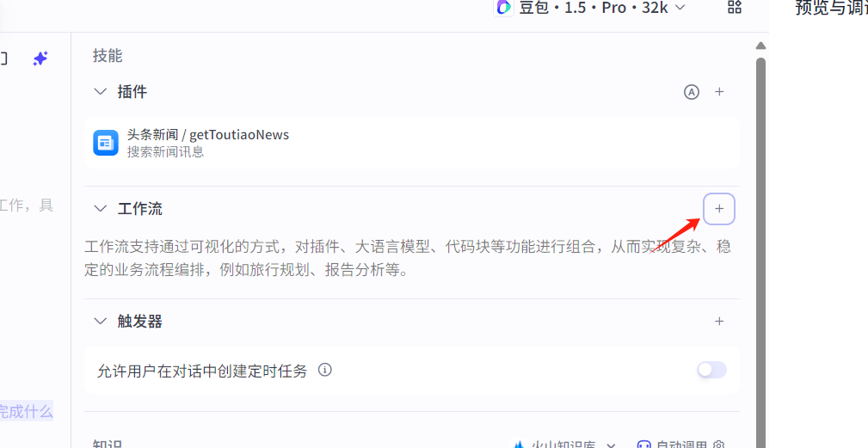Click the 技能 section heading

pos(108,56)
